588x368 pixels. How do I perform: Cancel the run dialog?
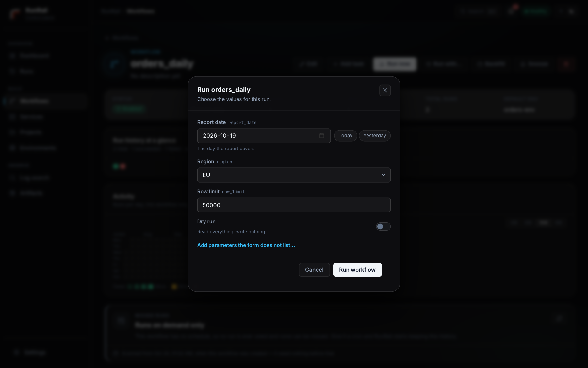314,270
